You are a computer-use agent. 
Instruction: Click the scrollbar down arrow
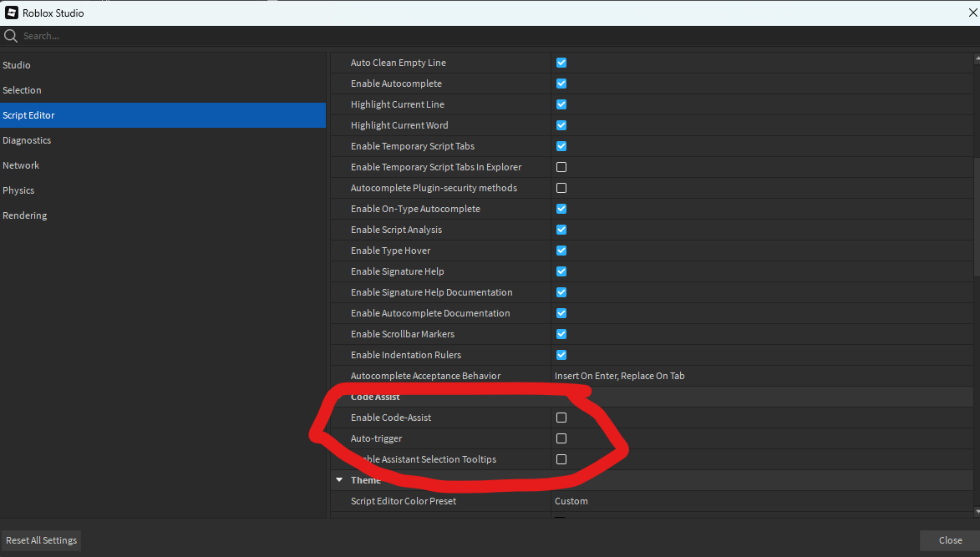(x=977, y=512)
